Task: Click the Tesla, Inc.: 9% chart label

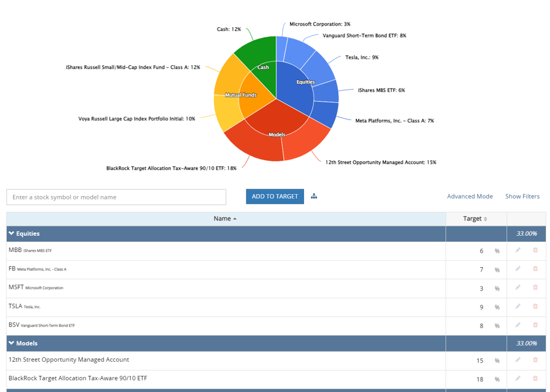Action: tap(362, 57)
